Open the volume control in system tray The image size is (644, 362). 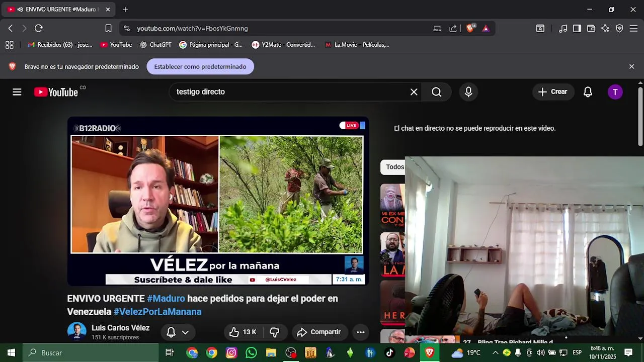pyautogui.click(x=540, y=352)
